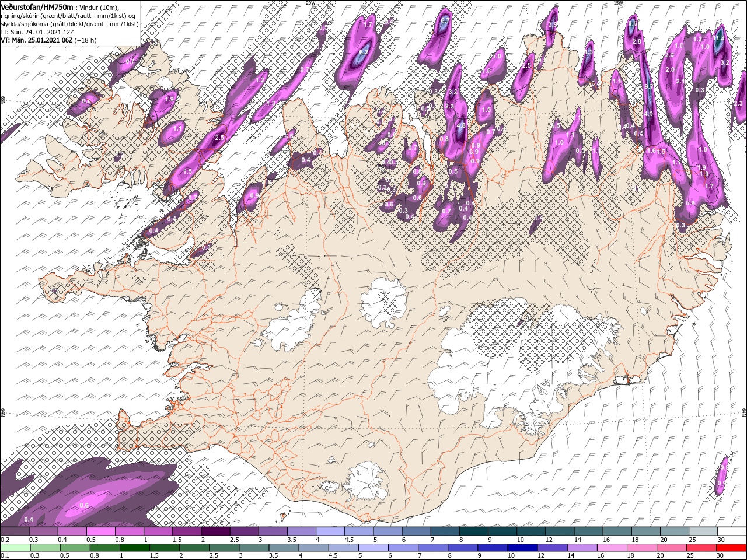Select the medium green 0.8 swatch in the bottom legend row
The width and height of the screenshot is (747, 560).
105,547
